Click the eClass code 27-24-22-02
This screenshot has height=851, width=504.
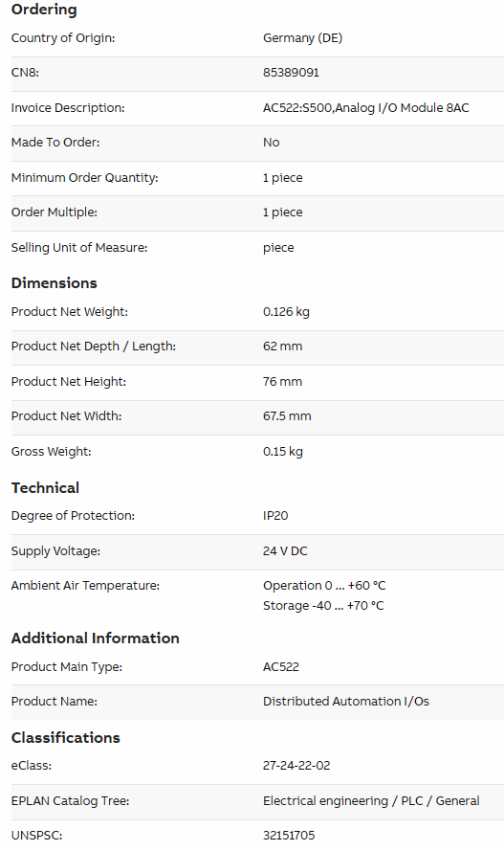pos(296,766)
